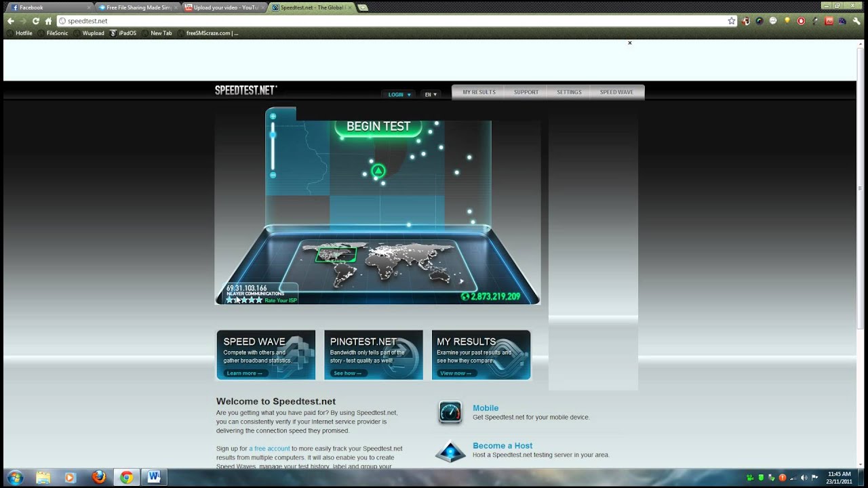
Task: Open the Become a Host link
Action: click(x=502, y=445)
